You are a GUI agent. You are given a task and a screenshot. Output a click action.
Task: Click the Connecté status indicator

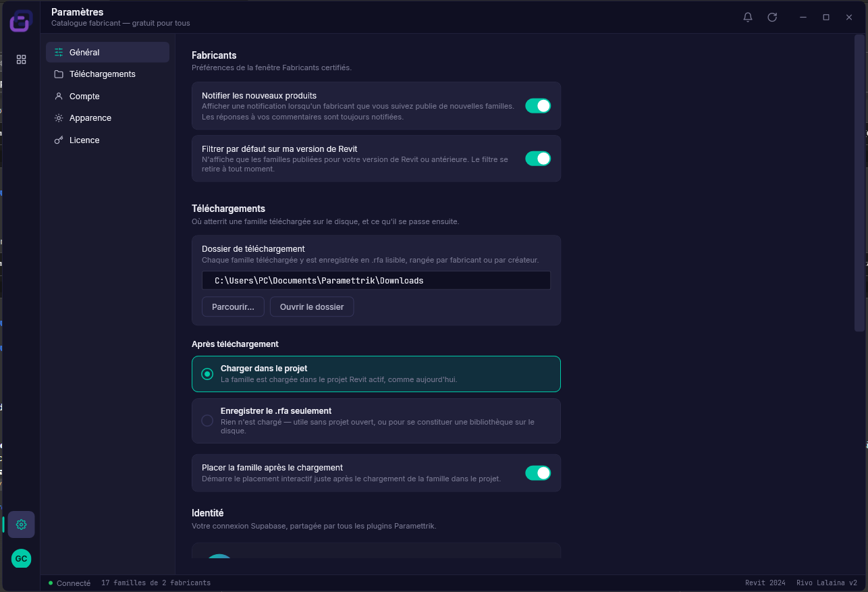(70, 583)
